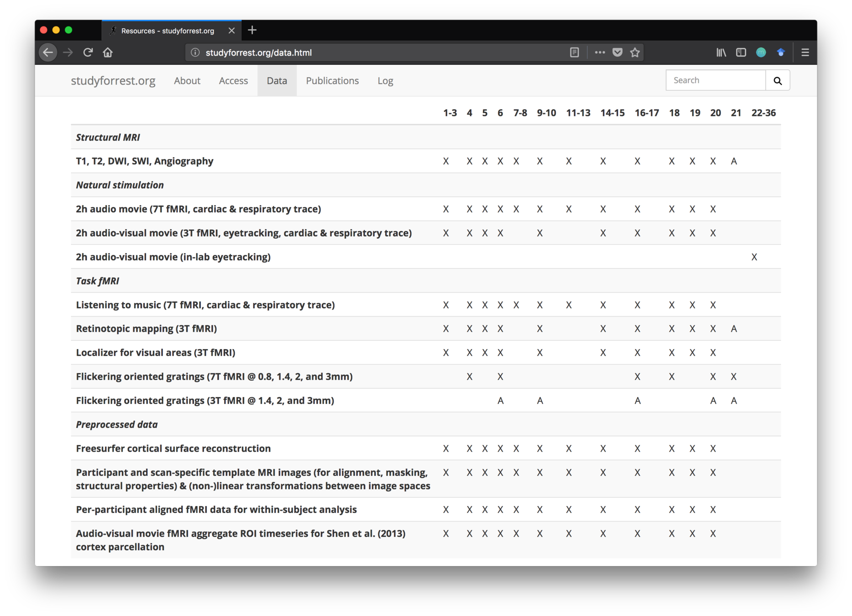
Task: Open the browser home page icon
Action: [x=108, y=52]
